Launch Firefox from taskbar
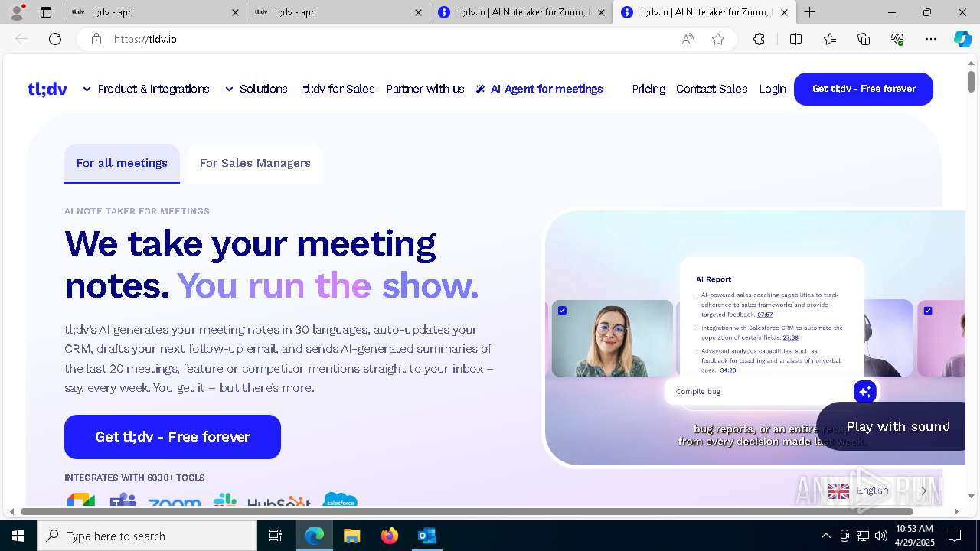Viewport: 980px width, 551px height. click(x=390, y=536)
